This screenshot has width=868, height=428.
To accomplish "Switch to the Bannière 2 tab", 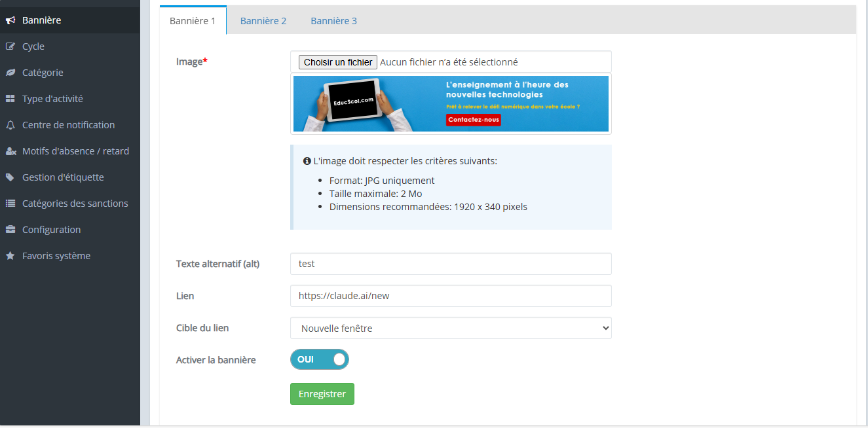I will point(263,21).
